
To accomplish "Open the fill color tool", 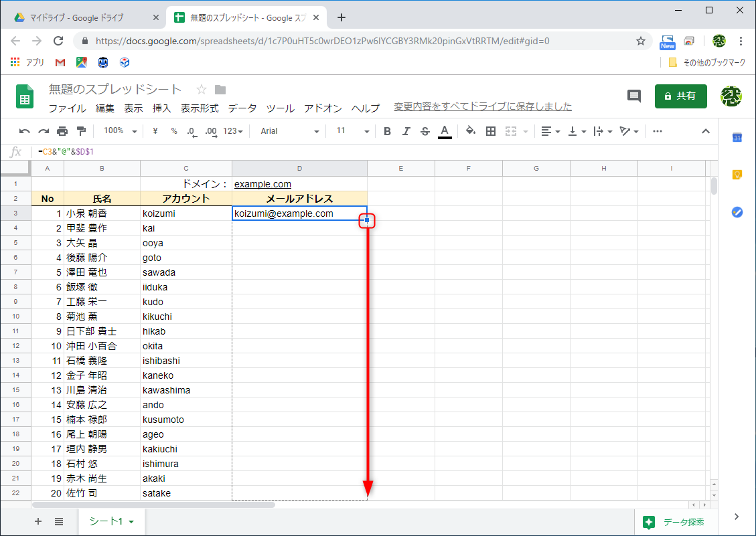I will [x=471, y=131].
